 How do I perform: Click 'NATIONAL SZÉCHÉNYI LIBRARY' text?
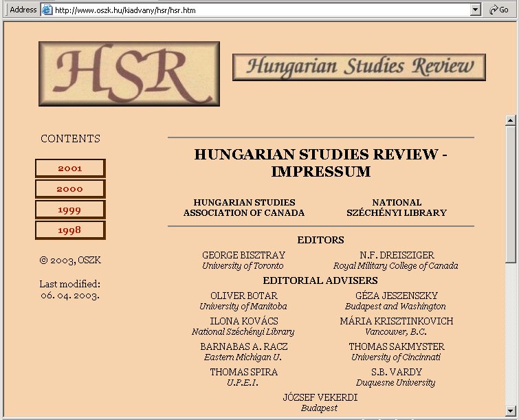[397, 208]
